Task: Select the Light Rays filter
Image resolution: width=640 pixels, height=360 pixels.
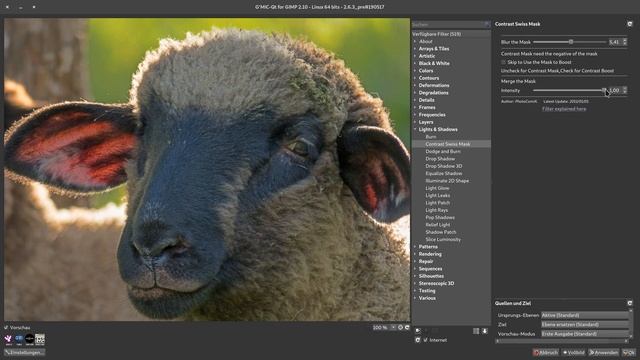Action: (437, 210)
